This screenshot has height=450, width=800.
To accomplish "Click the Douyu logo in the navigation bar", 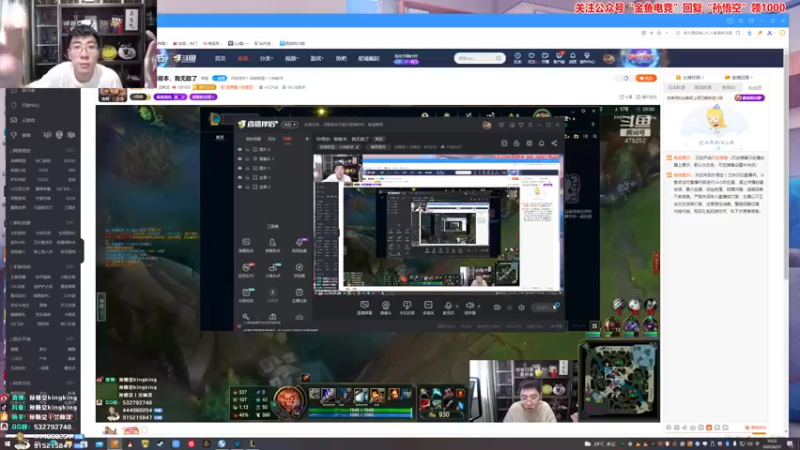I will click(184, 59).
